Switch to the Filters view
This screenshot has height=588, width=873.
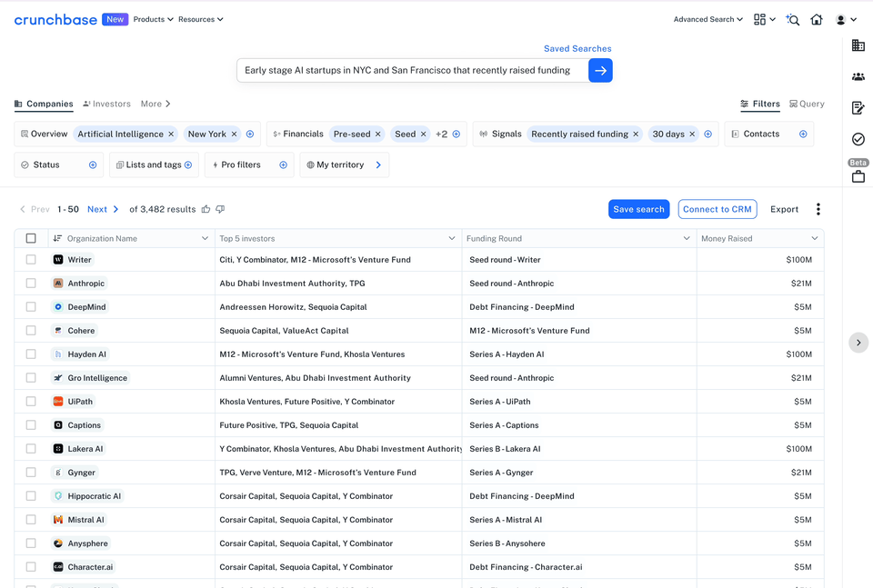pyautogui.click(x=760, y=104)
